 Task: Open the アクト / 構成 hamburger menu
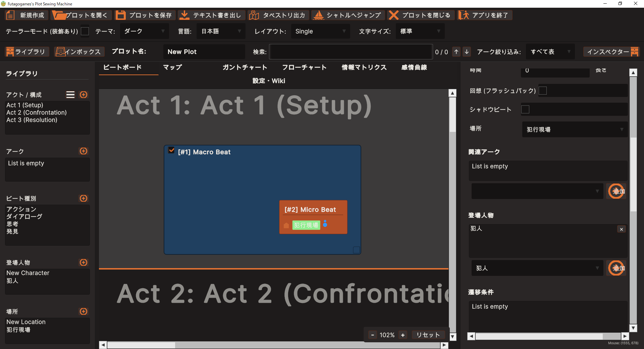pyautogui.click(x=70, y=95)
